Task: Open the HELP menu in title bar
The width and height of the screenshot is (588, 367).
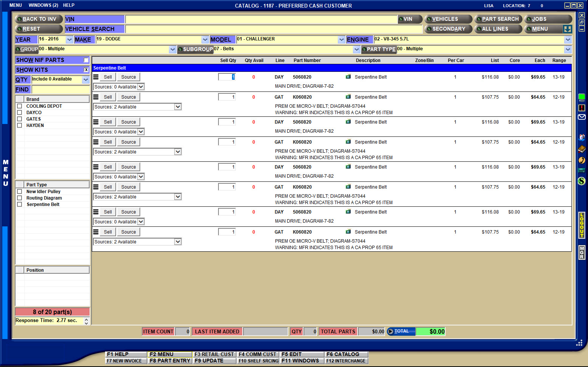Action: [x=68, y=5]
